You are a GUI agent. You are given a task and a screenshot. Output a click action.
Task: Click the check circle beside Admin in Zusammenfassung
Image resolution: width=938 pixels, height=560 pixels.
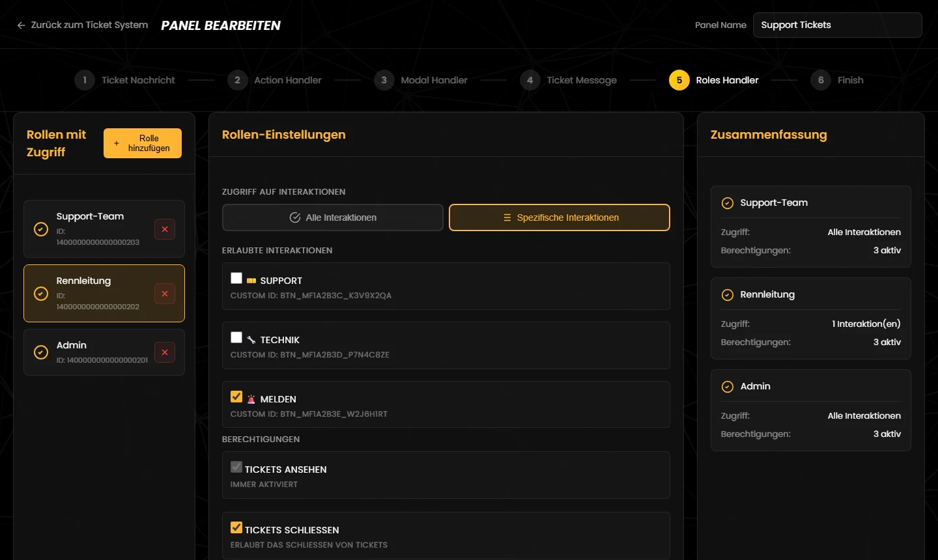(728, 387)
